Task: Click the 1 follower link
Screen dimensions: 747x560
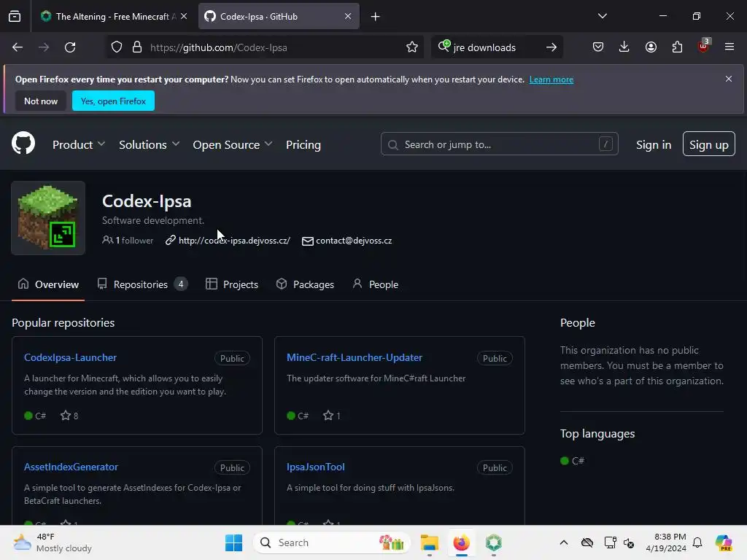Action: [128, 241]
